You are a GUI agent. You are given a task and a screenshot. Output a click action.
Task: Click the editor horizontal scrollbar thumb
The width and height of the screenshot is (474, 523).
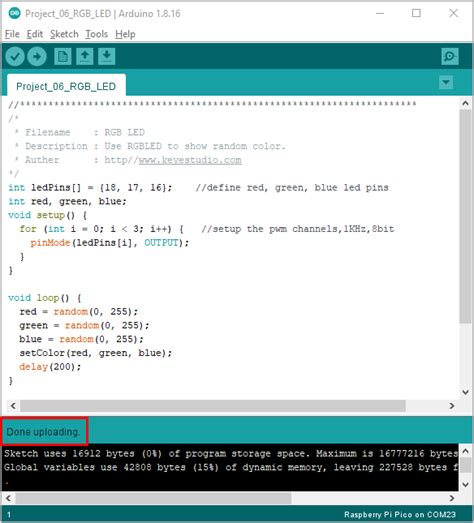click(213, 406)
